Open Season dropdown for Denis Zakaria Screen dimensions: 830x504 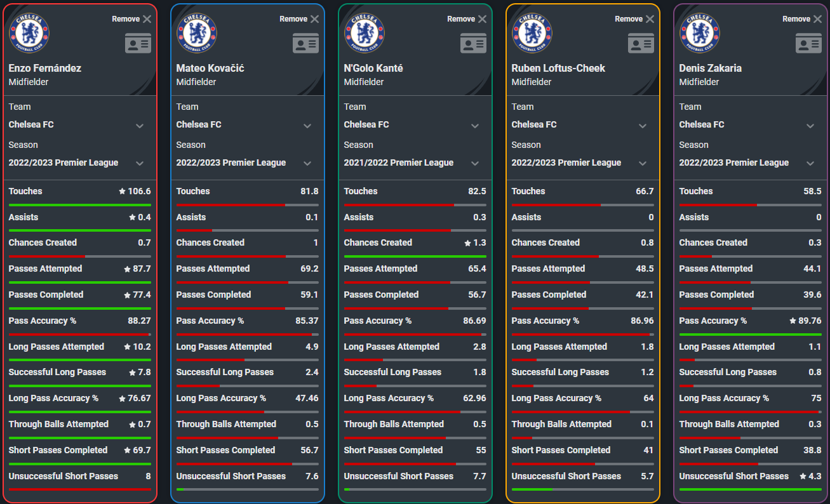[x=751, y=163]
